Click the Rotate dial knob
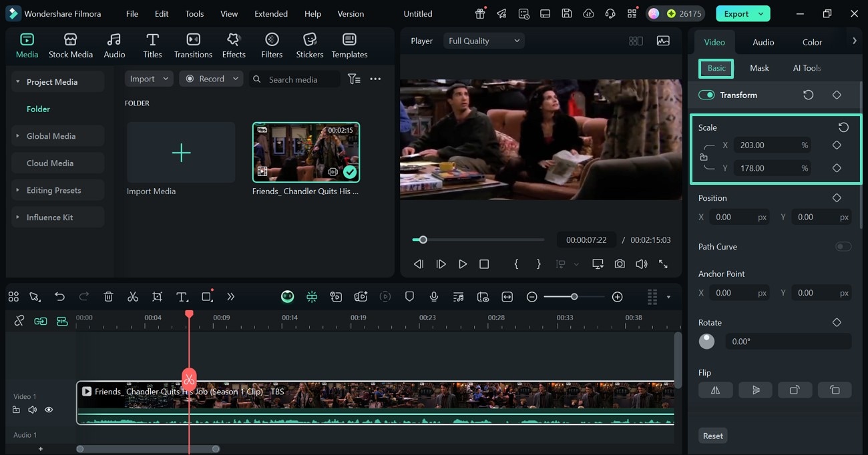Viewport: 868px width, 455px height. click(x=706, y=342)
